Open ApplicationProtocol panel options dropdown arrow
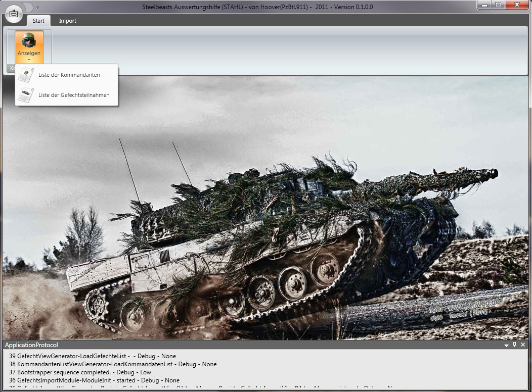Screen dimensions: 532x392 pos(506,345)
